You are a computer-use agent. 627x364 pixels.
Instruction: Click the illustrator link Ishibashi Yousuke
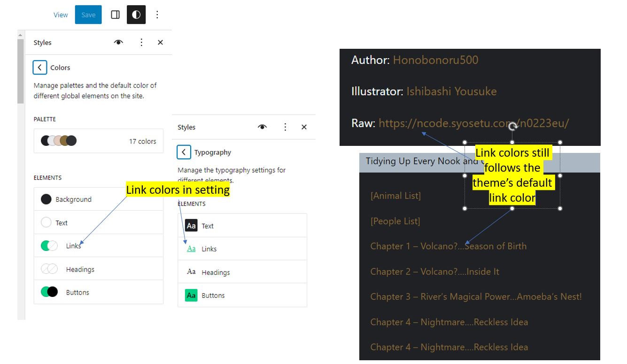click(x=451, y=91)
